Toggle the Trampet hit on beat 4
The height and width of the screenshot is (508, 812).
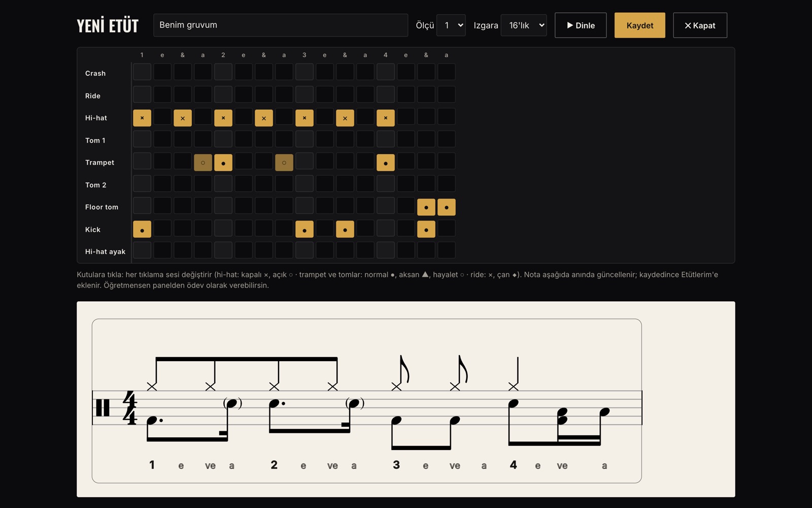pos(386,163)
